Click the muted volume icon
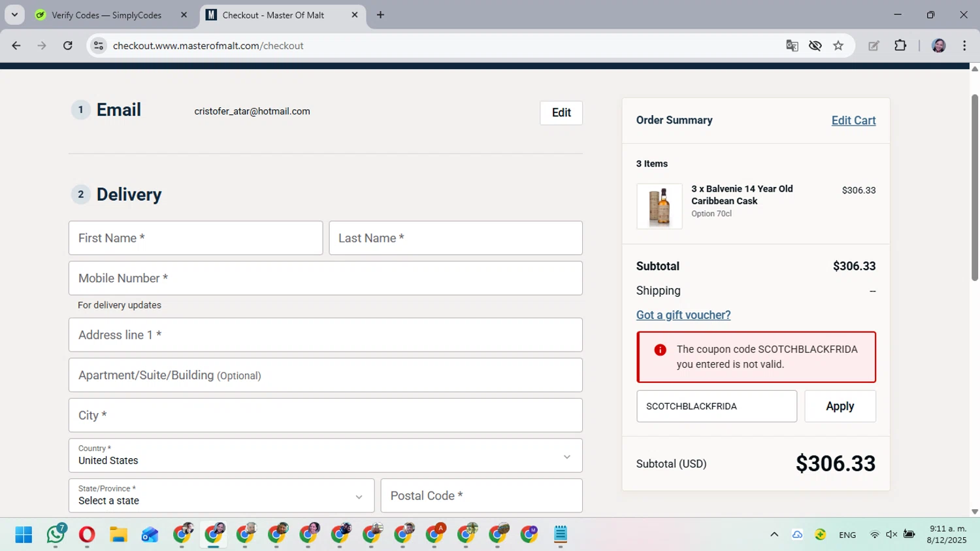The height and width of the screenshot is (551, 980). (891, 535)
